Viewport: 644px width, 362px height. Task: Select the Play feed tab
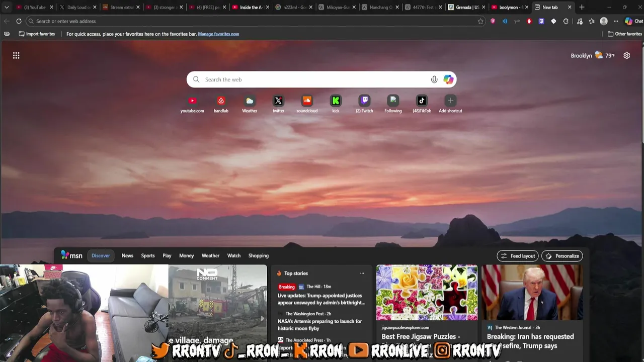point(167,255)
